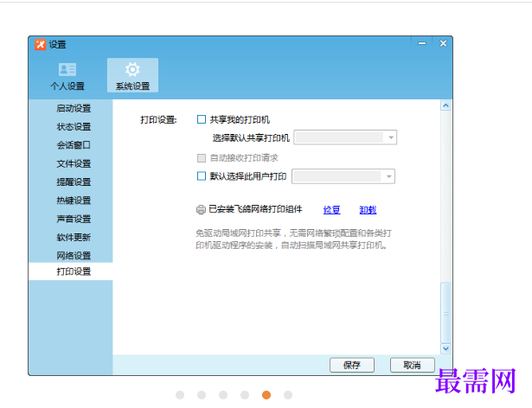Viewport: 532px width, 408px height.
Task: Click the vertical scrollbar thumb
Action: click(x=445, y=313)
